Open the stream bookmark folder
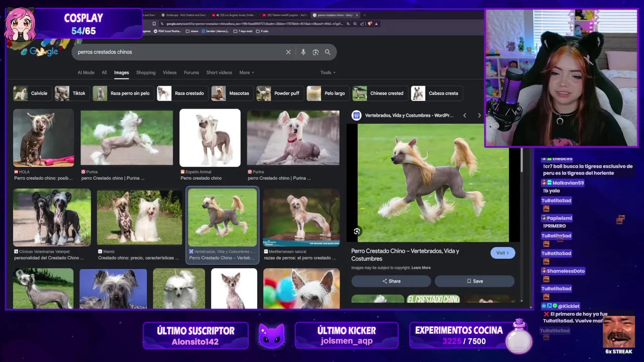644x362 pixels. tap(192, 31)
